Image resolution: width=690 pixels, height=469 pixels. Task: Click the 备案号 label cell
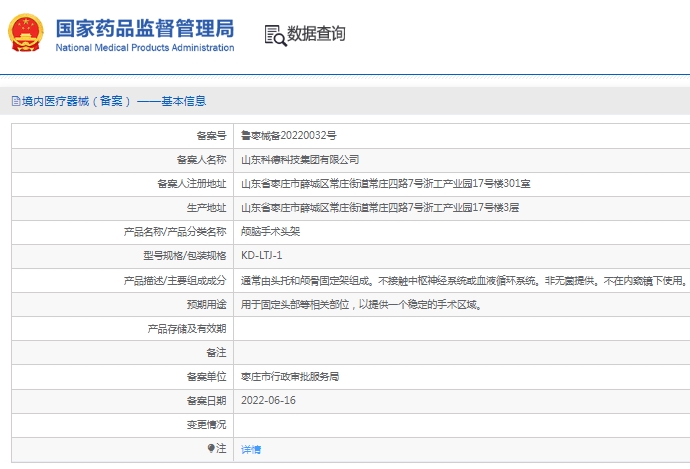pos(211,136)
